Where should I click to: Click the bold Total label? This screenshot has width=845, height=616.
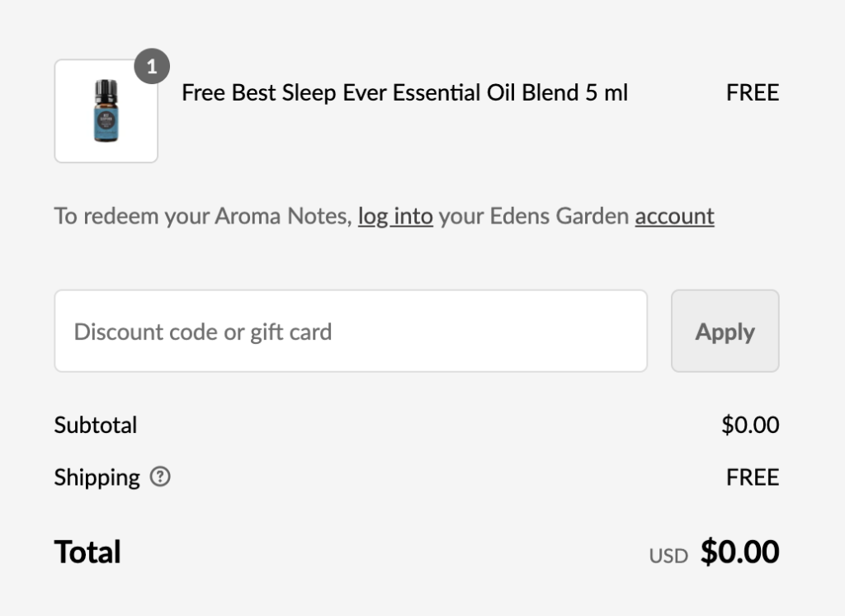[87, 552]
